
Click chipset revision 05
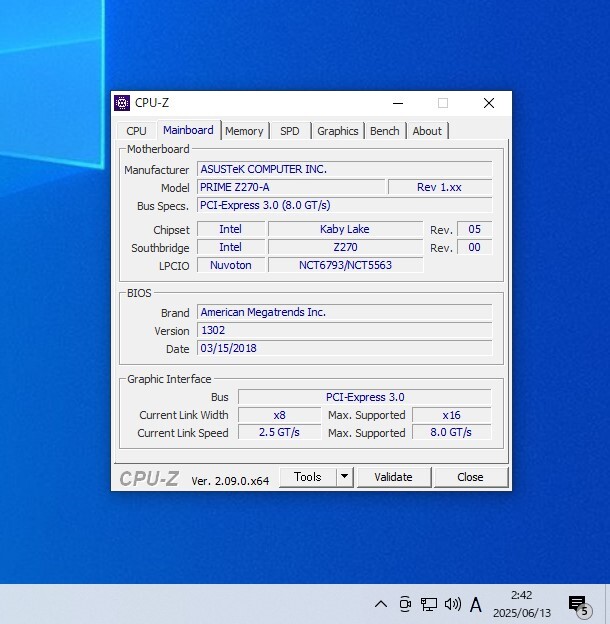(474, 229)
